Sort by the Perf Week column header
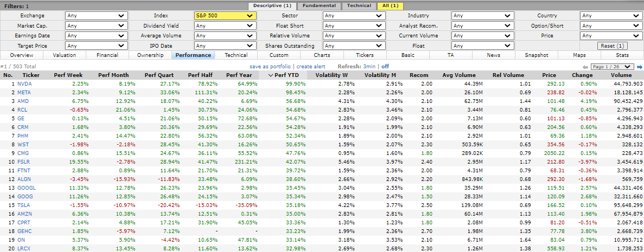 68,75
